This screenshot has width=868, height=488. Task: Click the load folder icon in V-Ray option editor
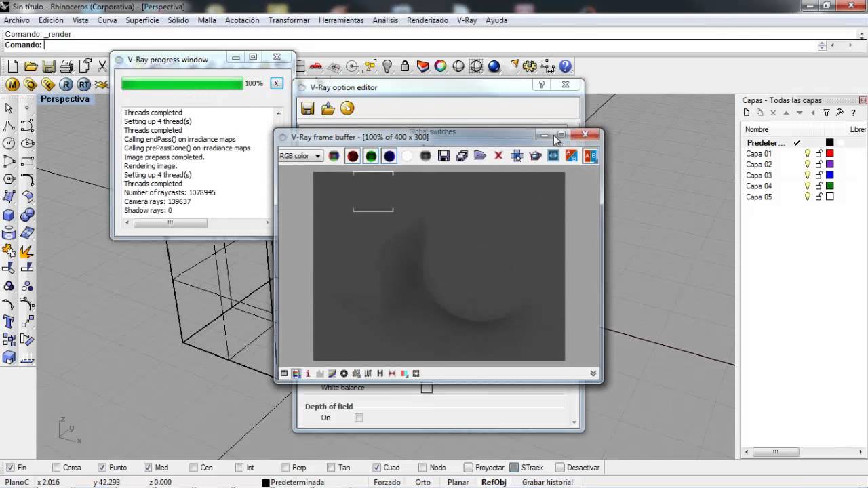pyautogui.click(x=328, y=108)
